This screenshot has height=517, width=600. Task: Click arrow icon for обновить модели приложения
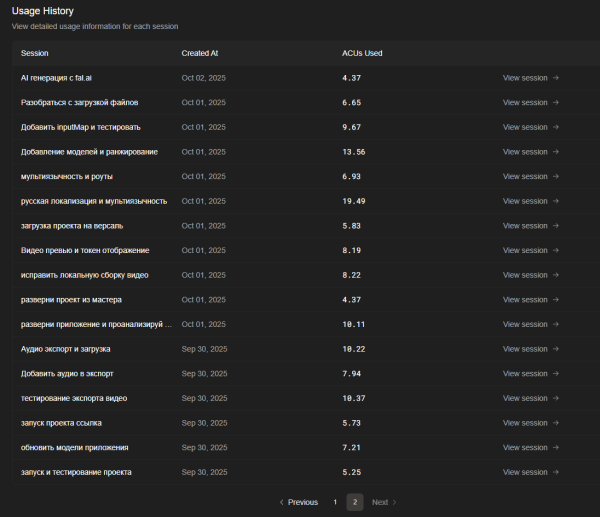click(556, 447)
